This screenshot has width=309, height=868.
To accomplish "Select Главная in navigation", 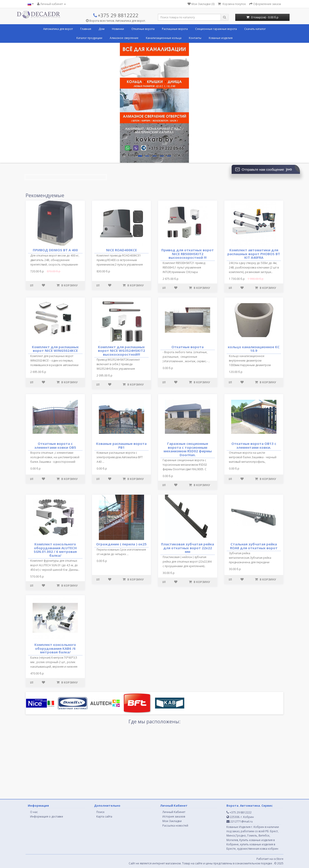I will click(86, 29).
